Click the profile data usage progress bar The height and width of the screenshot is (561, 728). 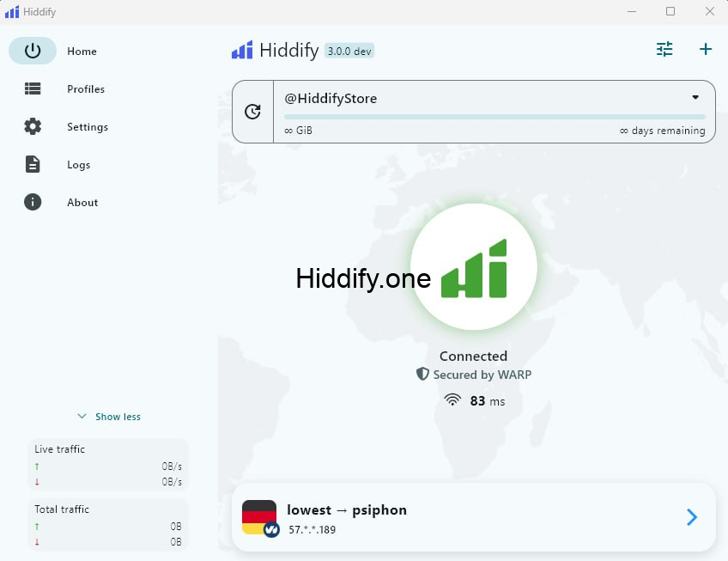point(494,118)
